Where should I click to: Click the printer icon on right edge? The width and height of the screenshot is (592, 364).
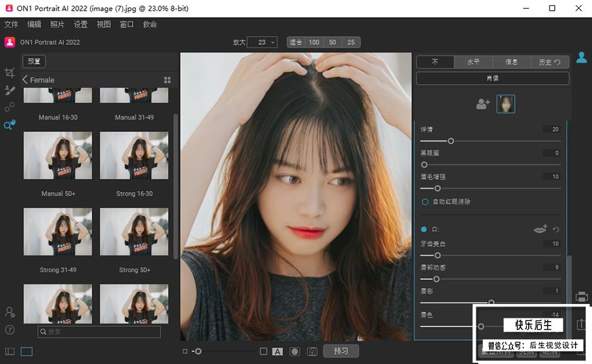581,297
